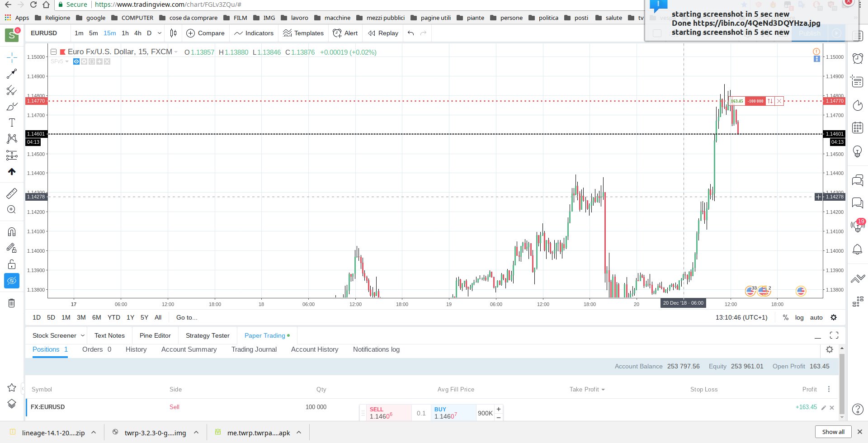The image size is (868, 443).
Task: Select the crosshair cursor tool
Action: 12,57
